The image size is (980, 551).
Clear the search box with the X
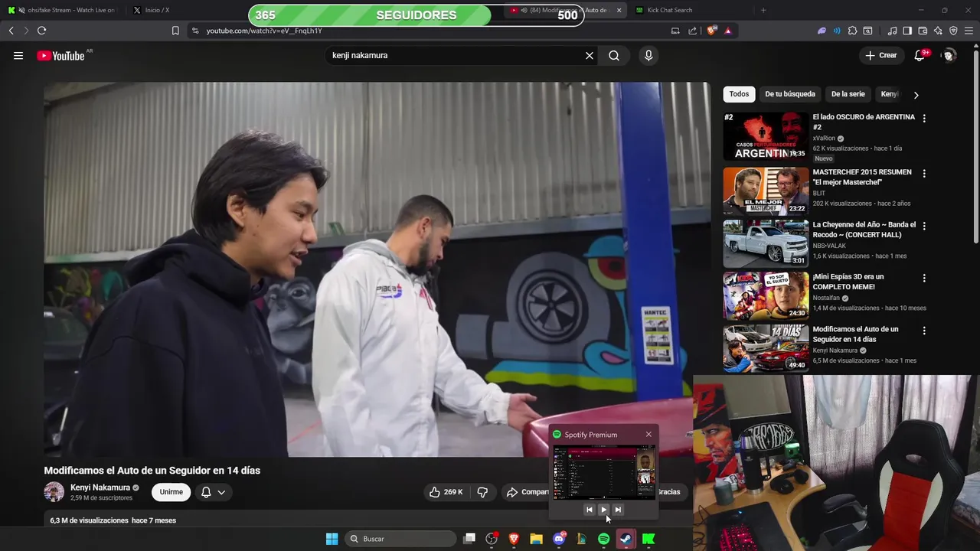click(590, 56)
